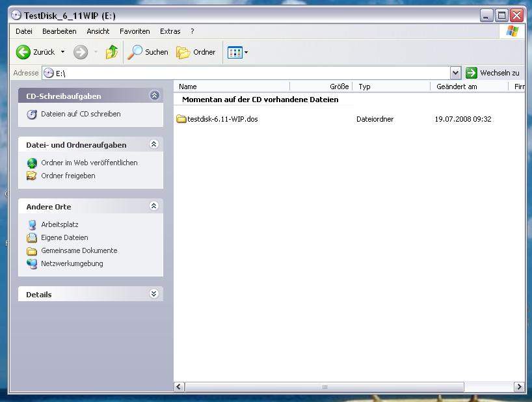Image resolution: width=532 pixels, height=402 pixels.
Task: Open the Extras menu
Action: click(170, 31)
